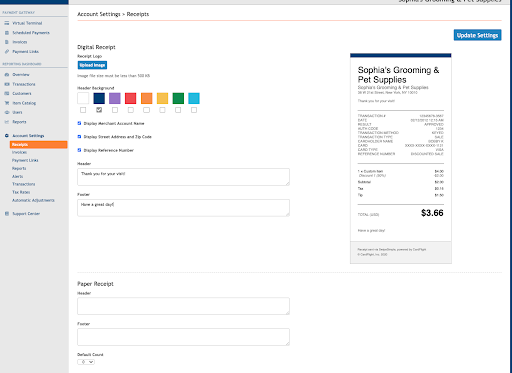
Task: Click the Account Settings gear icon
Action: pos(7,136)
